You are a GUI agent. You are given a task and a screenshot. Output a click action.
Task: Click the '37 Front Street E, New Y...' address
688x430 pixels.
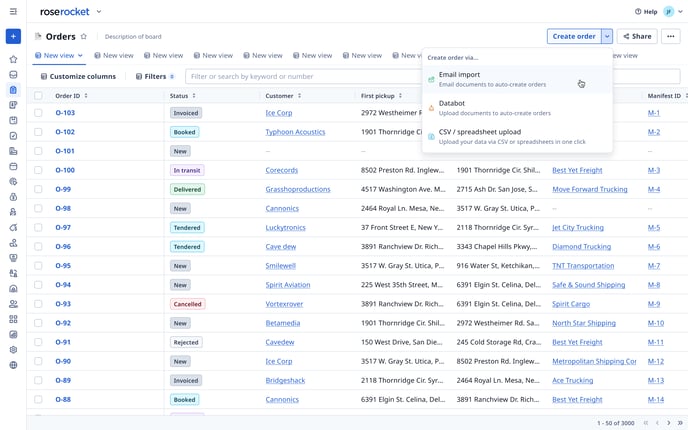click(402, 227)
